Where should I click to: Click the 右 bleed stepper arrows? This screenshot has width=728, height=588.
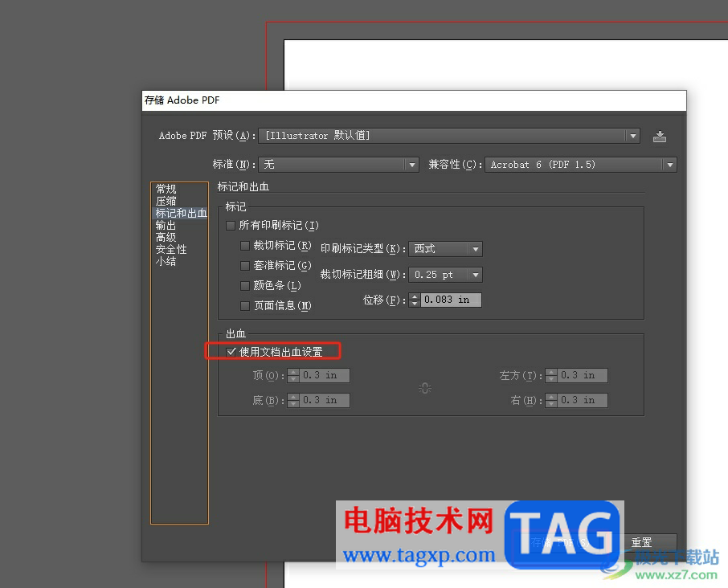pyautogui.click(x=551, y=400)
